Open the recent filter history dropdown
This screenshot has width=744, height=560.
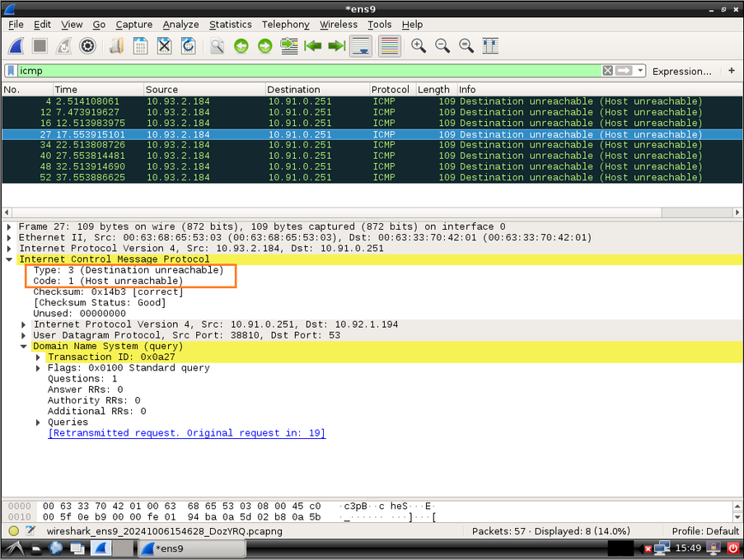pyautogui.click(x=640, y=71)
